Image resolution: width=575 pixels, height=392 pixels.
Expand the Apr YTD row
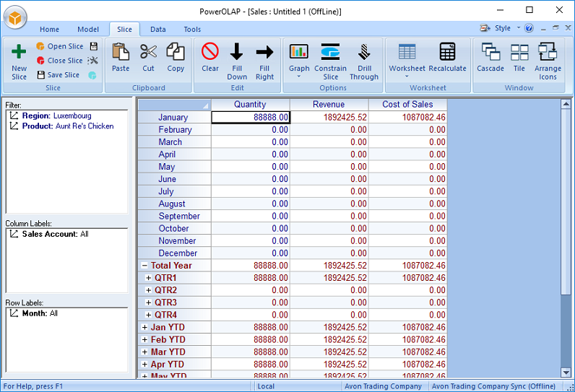[x=145, y=365]
